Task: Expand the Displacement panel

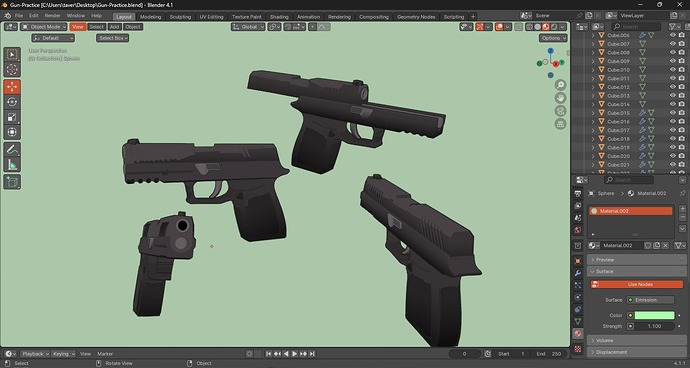Action: click(636, 352)
